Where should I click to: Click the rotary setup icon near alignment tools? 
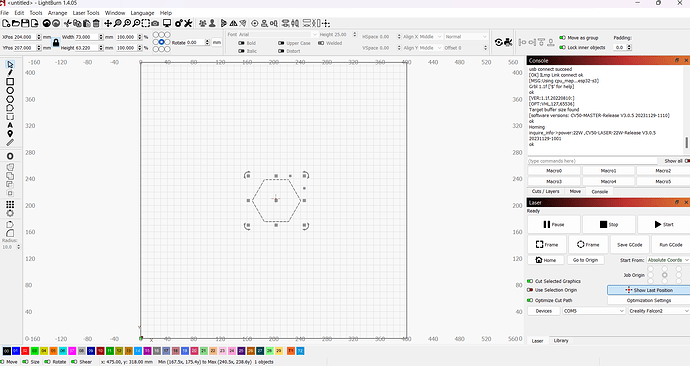coord(499,42)
